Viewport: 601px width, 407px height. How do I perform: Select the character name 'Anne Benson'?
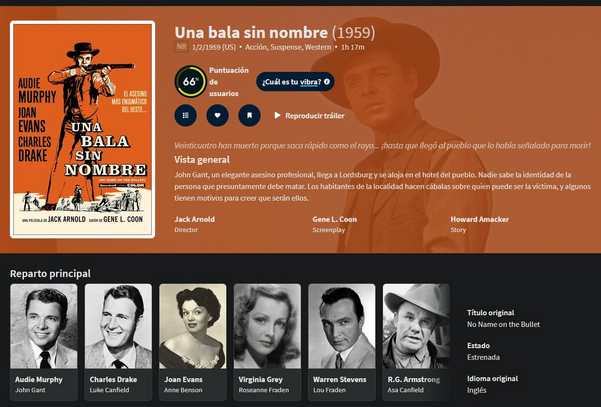183,390
